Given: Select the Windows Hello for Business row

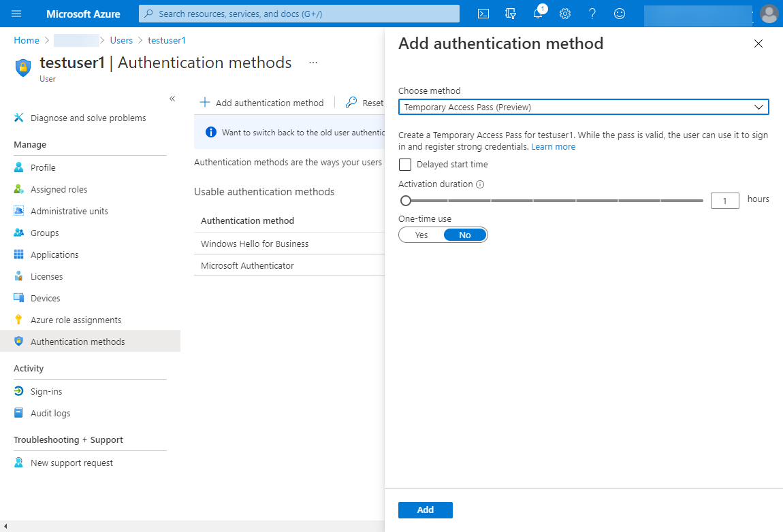Looking at the screenshot, I should click(x=289, y=244).
